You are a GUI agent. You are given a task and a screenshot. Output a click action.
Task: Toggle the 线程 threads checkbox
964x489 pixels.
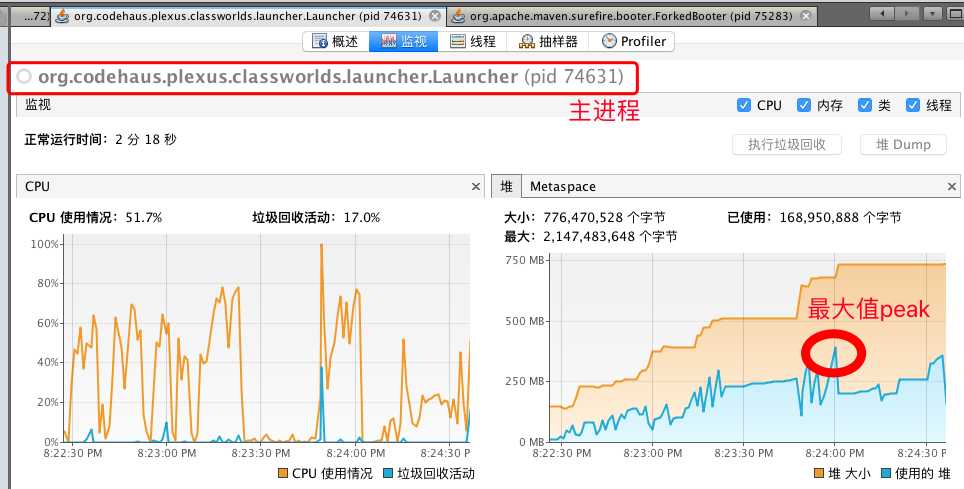click(x=913, y=105)
